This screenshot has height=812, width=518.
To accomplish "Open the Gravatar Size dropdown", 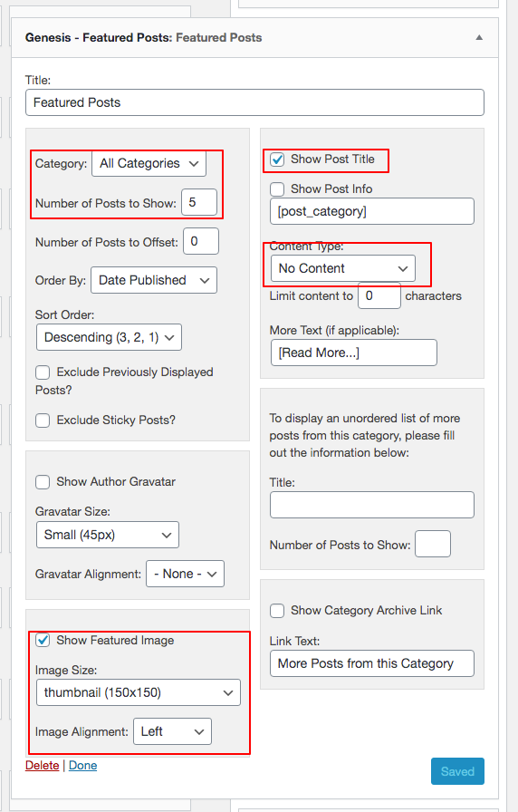I will [x=108, y=535].
